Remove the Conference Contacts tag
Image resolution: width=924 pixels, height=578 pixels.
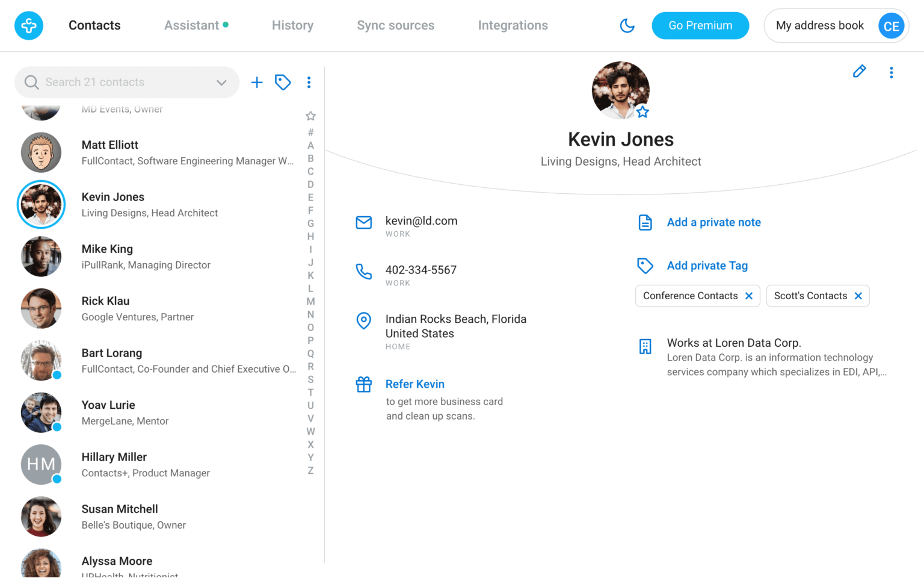[x=748, y=296]
